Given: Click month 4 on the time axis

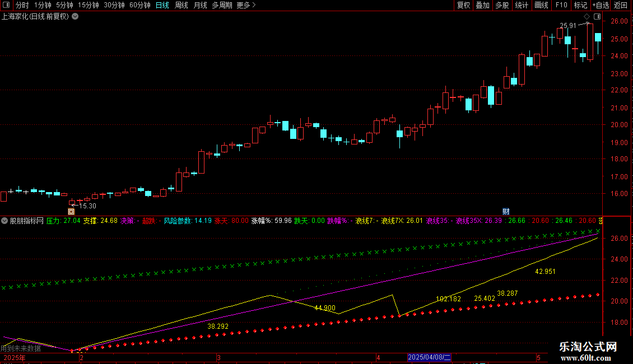Looking at the screenshot, I should [378, 357].
